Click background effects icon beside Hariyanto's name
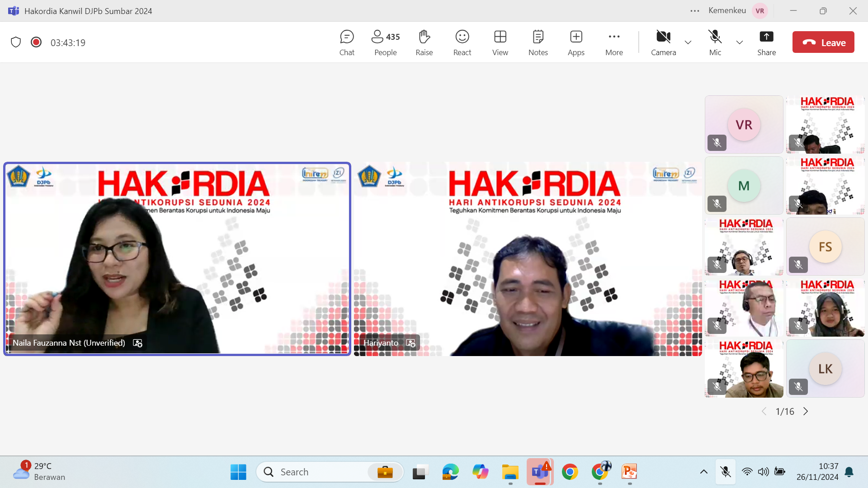Viewport: 868px width, 488px height. [x=410, y=343]
